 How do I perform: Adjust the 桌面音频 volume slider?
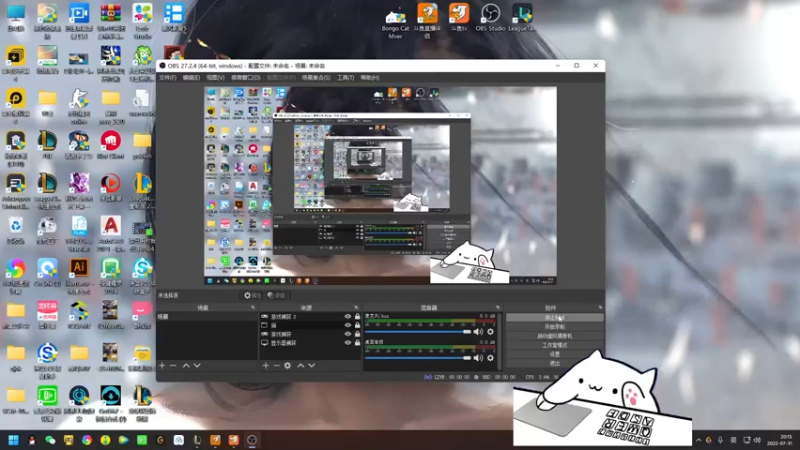(x=418, y=358)
